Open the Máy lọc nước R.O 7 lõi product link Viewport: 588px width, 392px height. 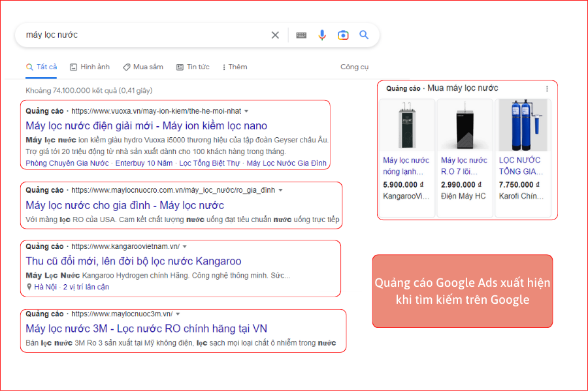click(x=464, y=166)
